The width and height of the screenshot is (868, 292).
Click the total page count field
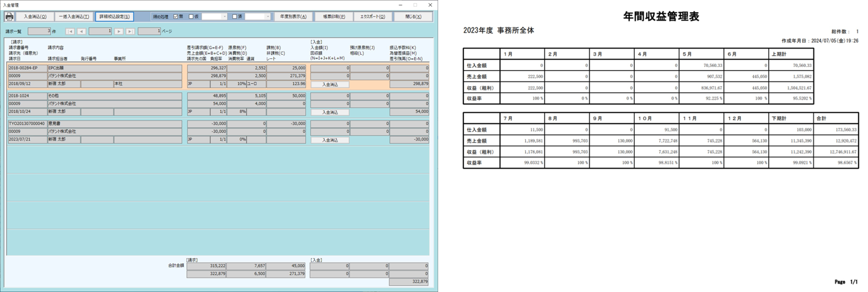point(149,31)
